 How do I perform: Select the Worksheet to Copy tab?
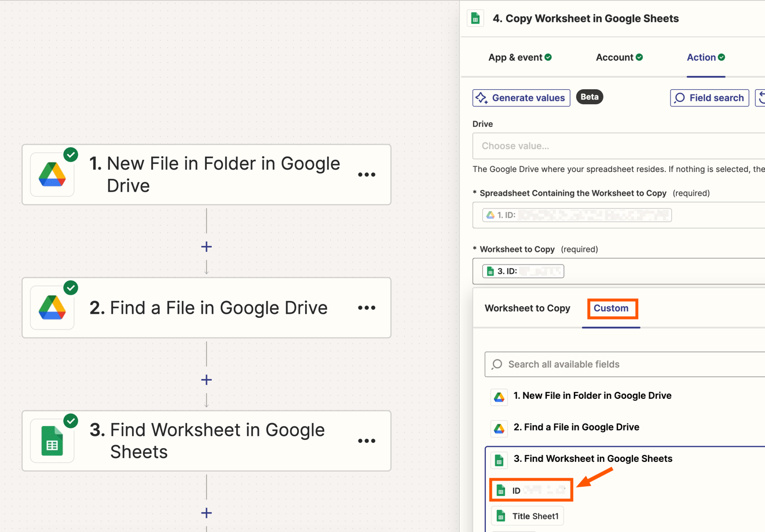coord(528,308)
